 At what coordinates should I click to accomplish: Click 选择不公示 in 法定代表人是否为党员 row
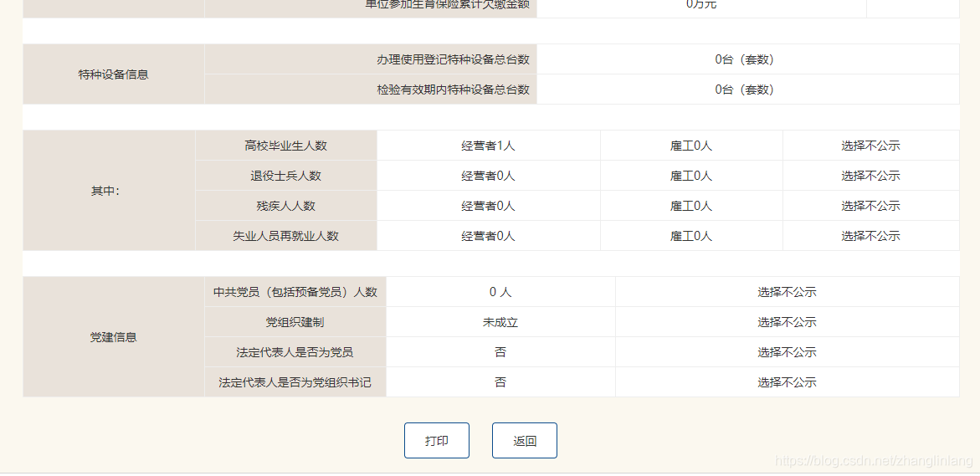tap(788, 352)
